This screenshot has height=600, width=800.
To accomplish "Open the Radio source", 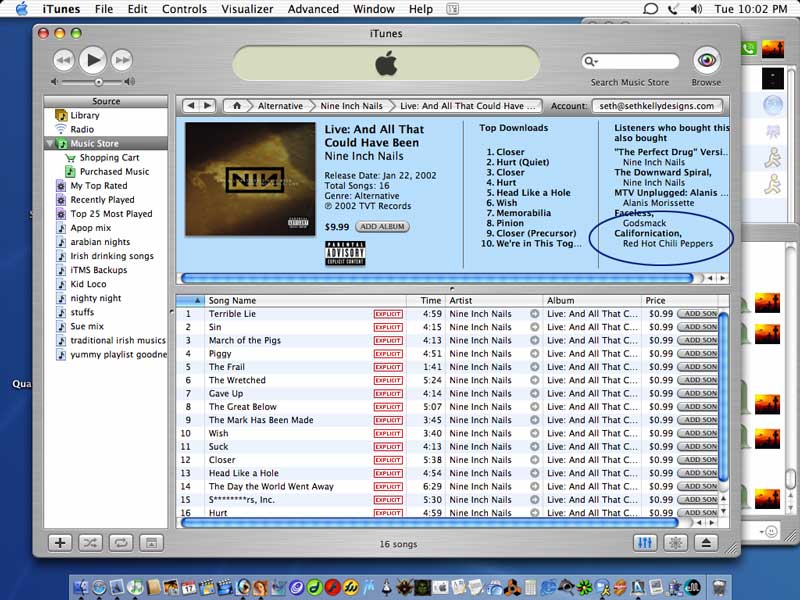I will (82, 129).
